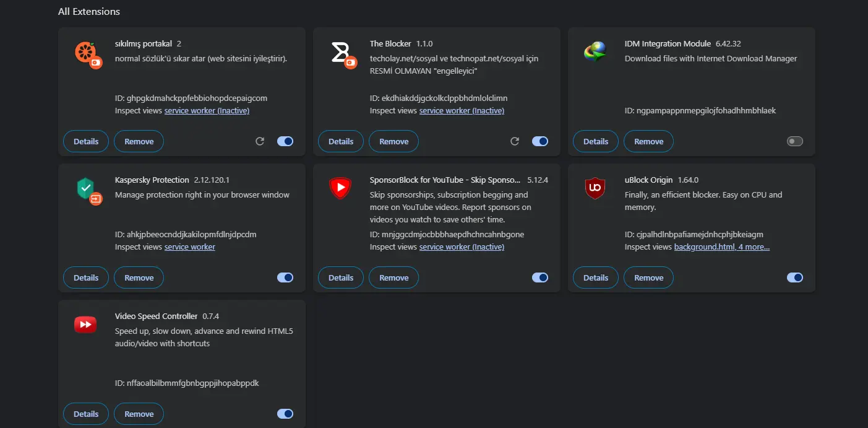Turn off SponsorBlock for YouTube toggle

(x=540, y=277)
